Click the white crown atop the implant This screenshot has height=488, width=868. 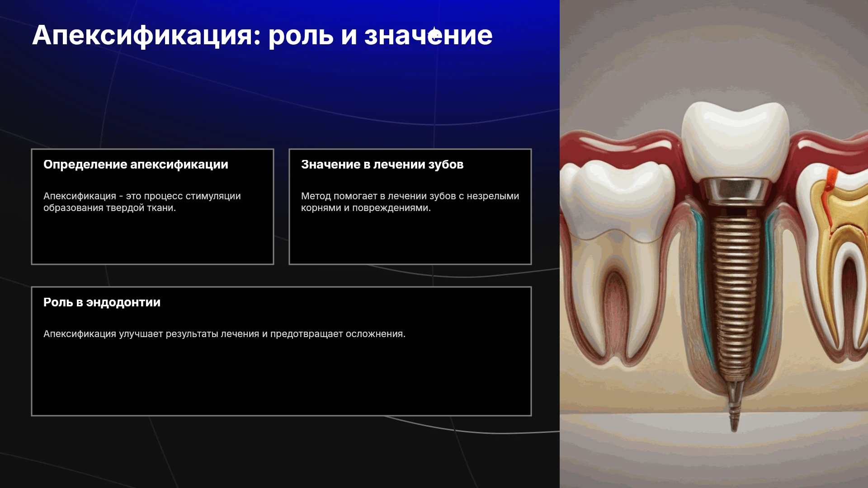click(x=735, y=140)
